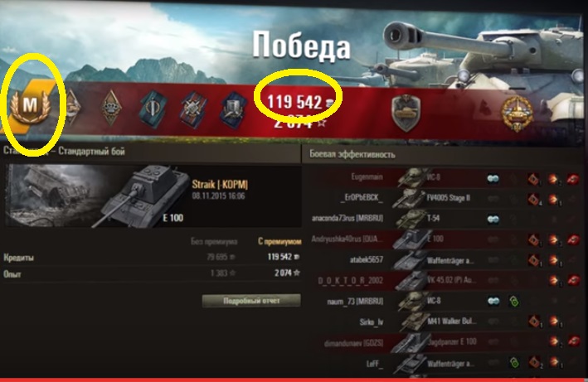588x382 pixels.
Task: Select the diamond crown medal icon
Action: click(111, 108)
